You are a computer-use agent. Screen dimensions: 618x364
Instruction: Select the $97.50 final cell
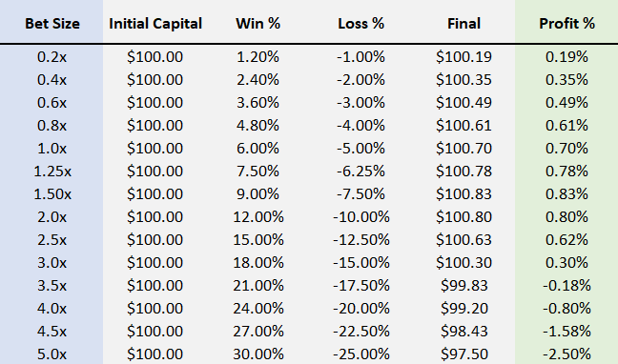(463, 354)
